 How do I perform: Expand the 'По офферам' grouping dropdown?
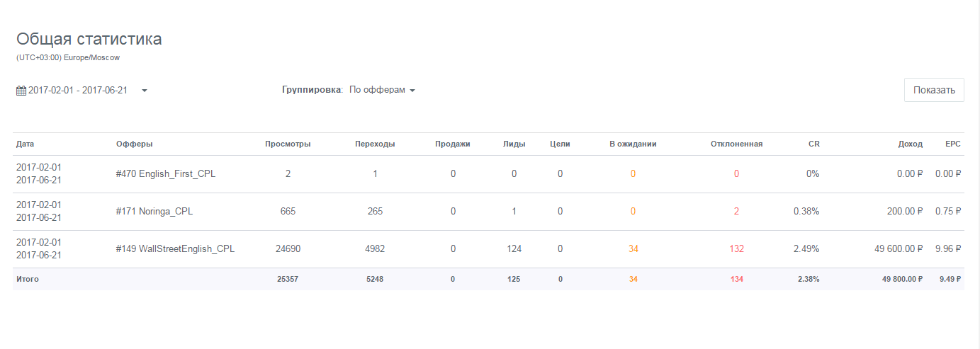pyautogui.click(x=382, y=91)
